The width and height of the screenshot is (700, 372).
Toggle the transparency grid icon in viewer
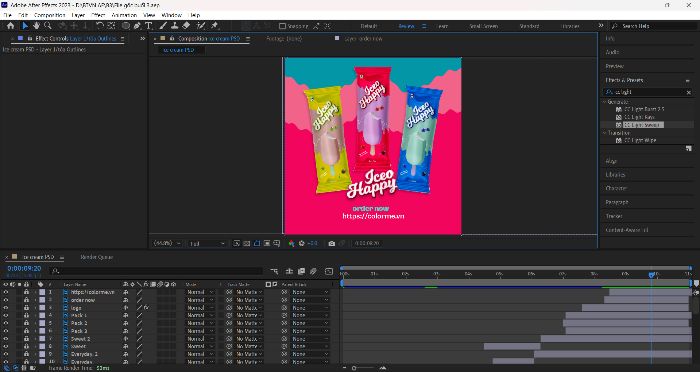[246, 243]
